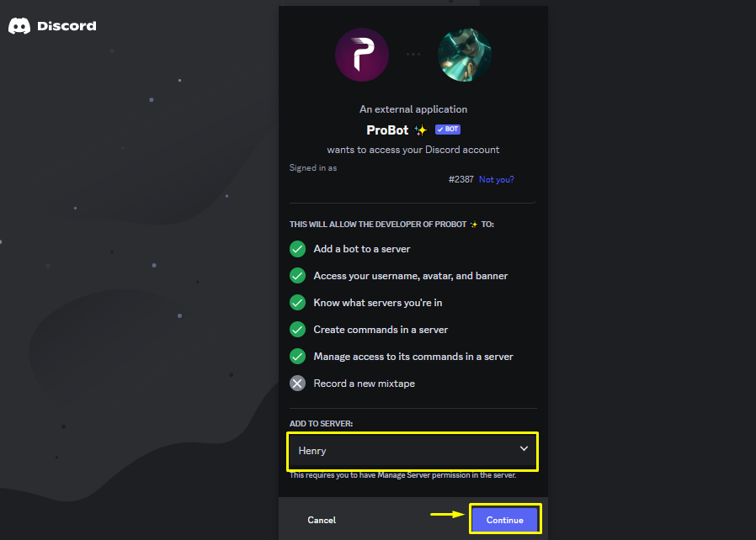
Task: Click the verified BOT badge
Action: click(447, 129)
